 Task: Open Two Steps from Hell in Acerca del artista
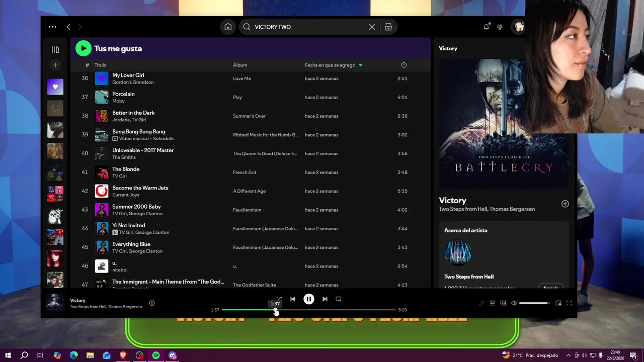(x=469, y=277)
